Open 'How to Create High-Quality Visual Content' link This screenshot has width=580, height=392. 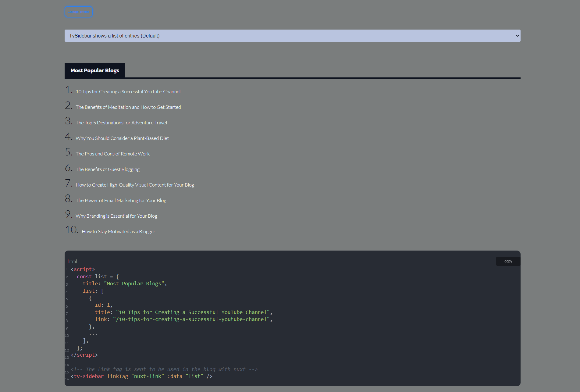tap(135, 185)
